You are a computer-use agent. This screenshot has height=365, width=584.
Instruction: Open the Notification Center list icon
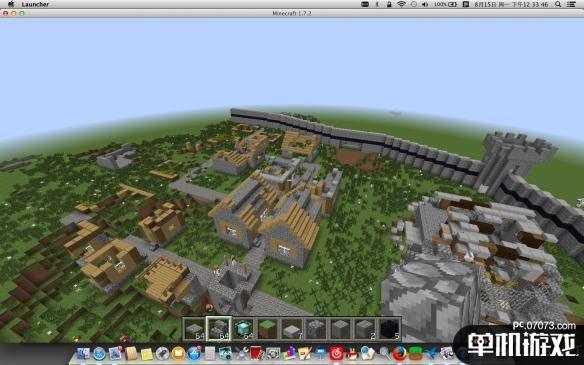click(x=571, y=4)
